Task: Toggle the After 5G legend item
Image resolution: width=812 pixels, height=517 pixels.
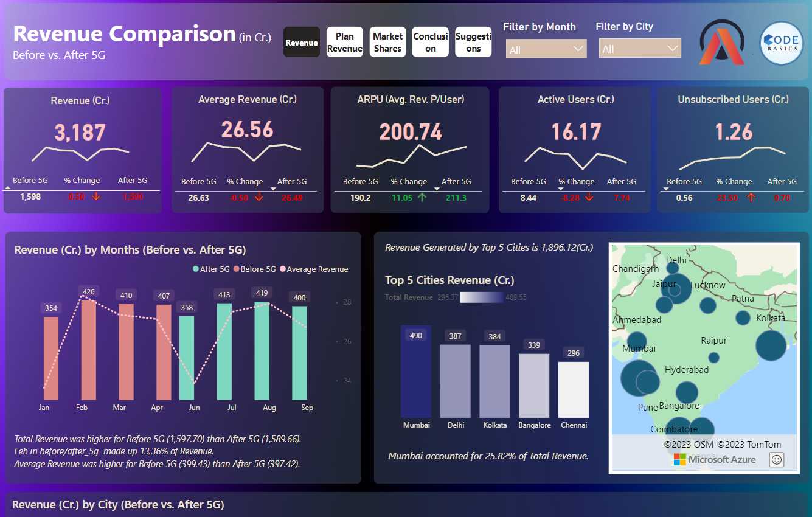Action: (210, 269)
